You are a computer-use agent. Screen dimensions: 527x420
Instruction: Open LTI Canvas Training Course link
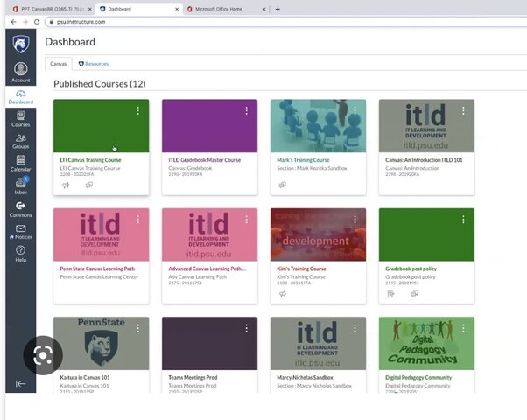90,160
